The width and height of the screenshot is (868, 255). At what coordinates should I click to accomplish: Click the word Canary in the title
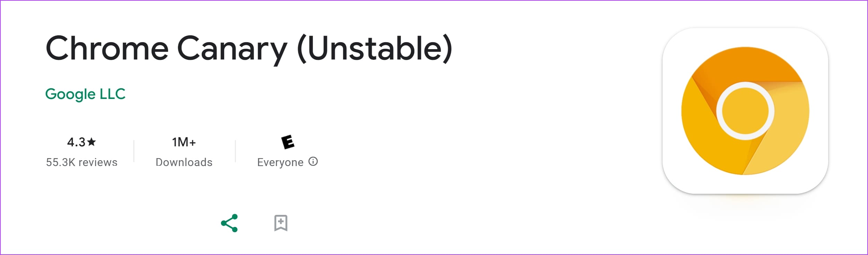click(232, 48)
